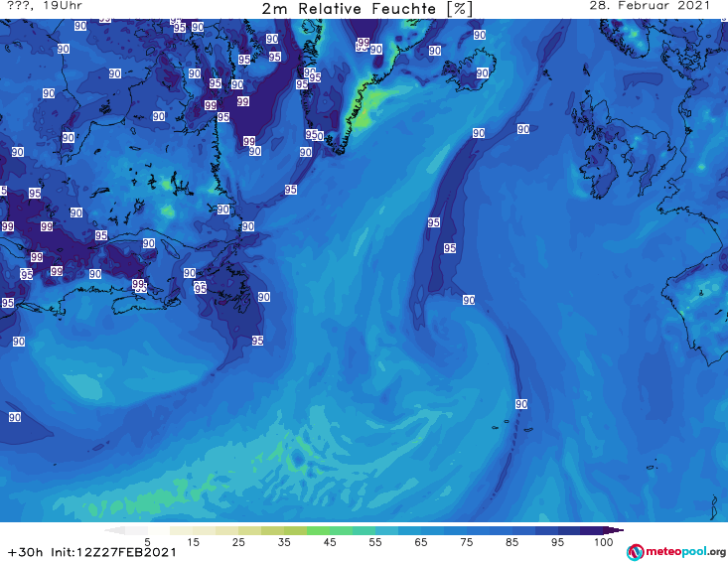
Task: Click the color scale label "35"
Action: pyautogui.click(x=284, y=541)
